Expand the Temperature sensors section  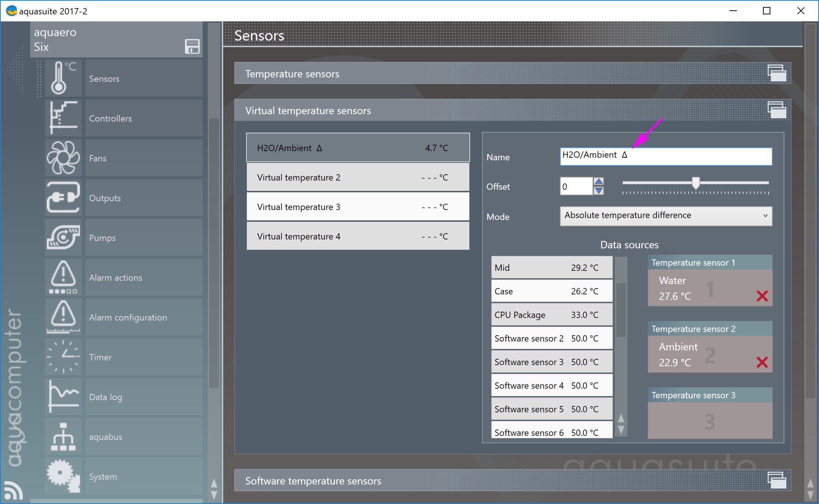[x=777, y=73]
